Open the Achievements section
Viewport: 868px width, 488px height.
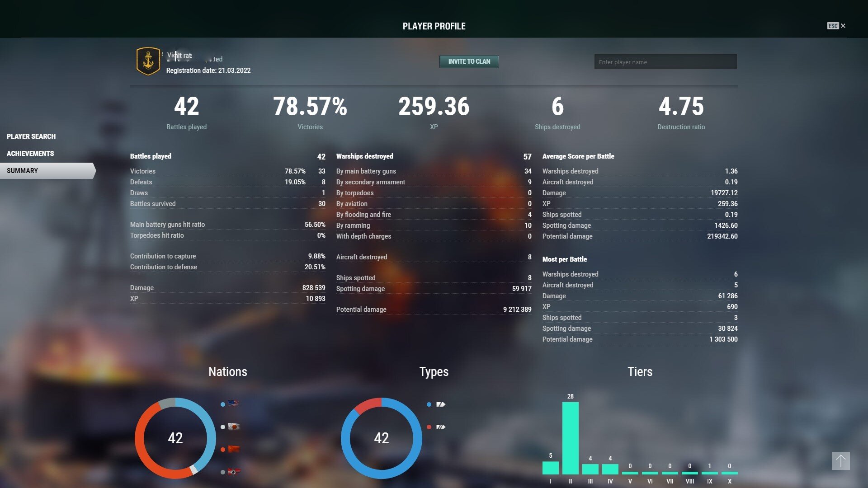pos(30,154)
